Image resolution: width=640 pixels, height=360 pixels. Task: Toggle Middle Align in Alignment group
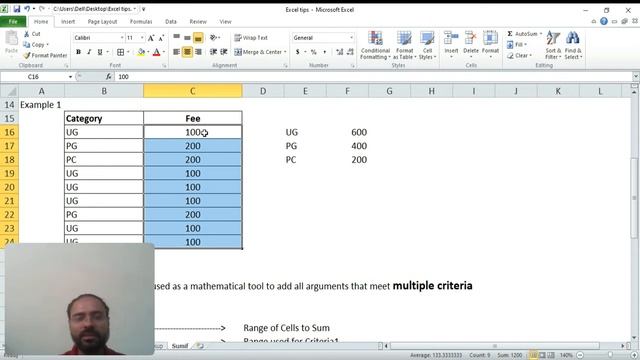[x=187, y=38]
